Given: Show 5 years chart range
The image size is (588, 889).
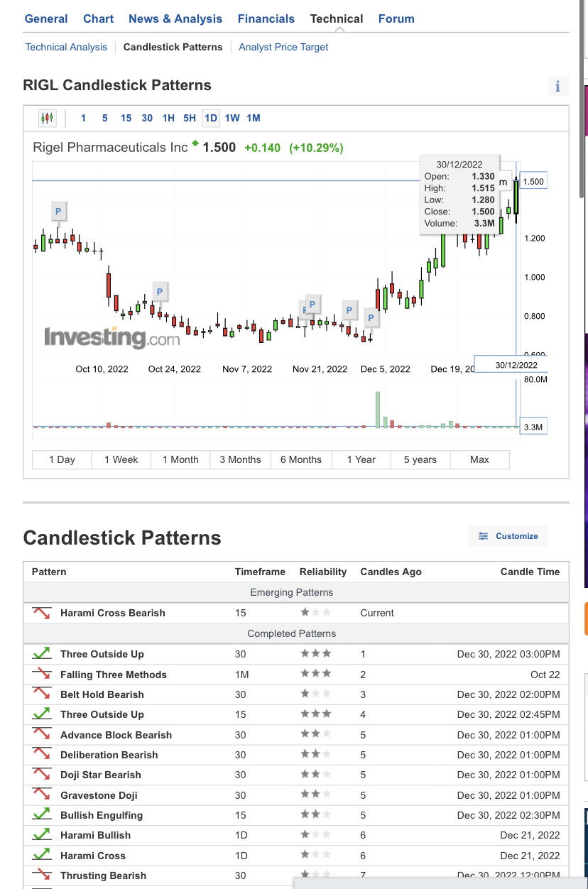Looking at the screenshot, I should pyautogui.click(x=420, y=459).
